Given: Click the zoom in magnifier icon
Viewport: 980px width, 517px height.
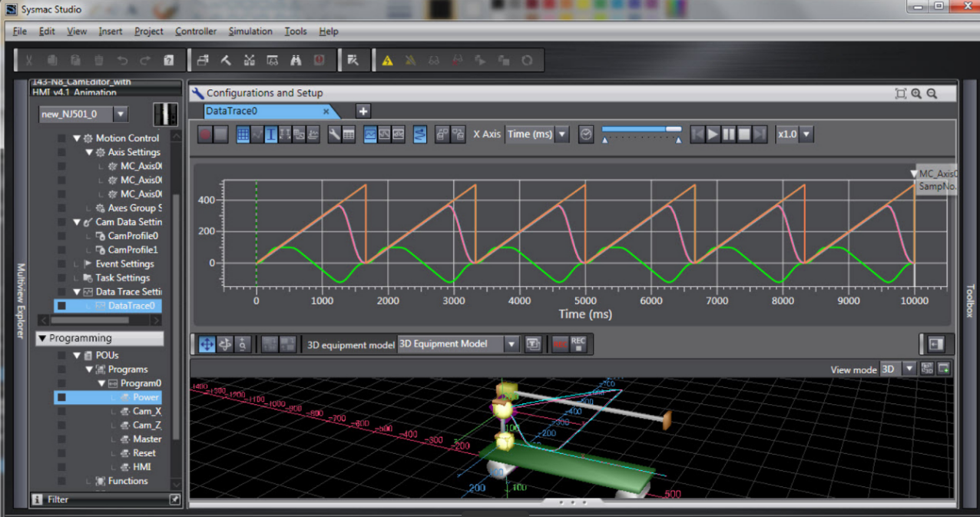Looking at the screenshot, I should [x=916, y=94].
